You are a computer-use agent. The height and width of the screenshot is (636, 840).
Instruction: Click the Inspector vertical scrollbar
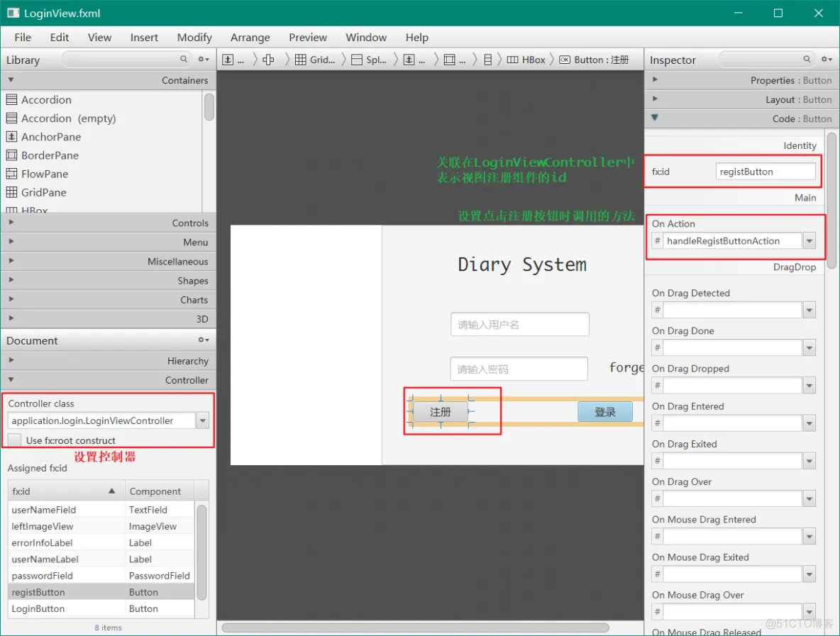[831, 201]
